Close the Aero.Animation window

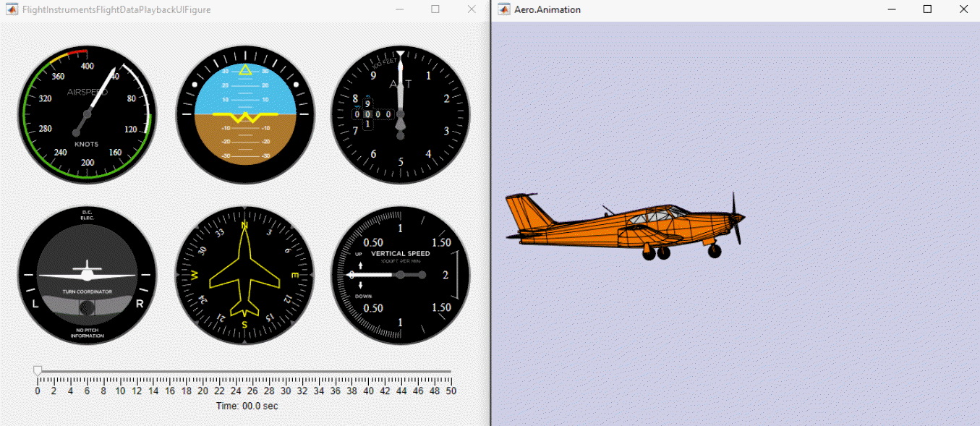(963, 9)
